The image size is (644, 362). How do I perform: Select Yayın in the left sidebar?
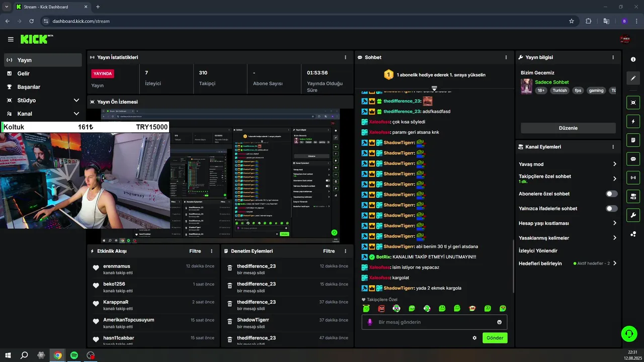[x=43, y=60]
